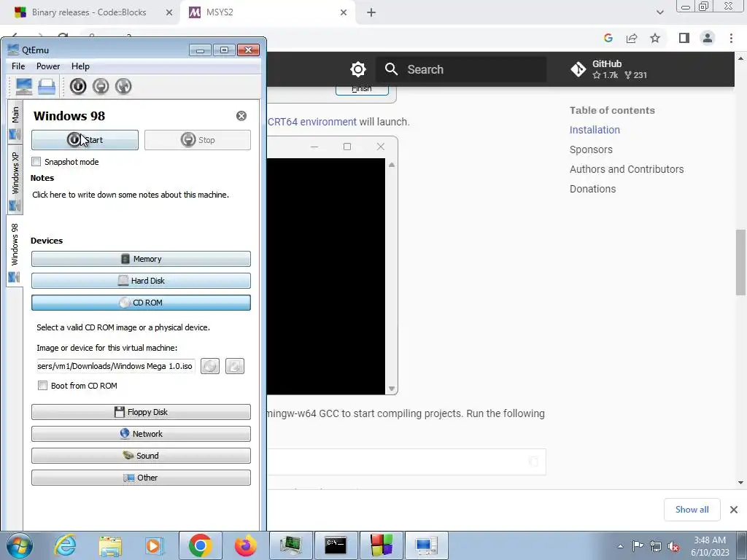Open the tab search chevron dropdown in Chrome
747x560 pixels.
(659, 12)
